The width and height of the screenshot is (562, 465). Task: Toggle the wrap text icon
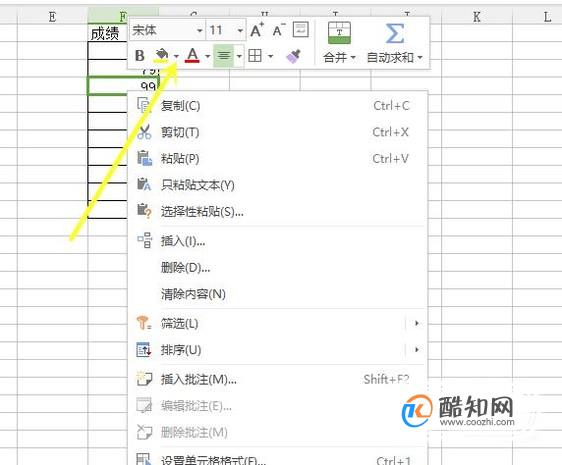(x=300, y=30)
